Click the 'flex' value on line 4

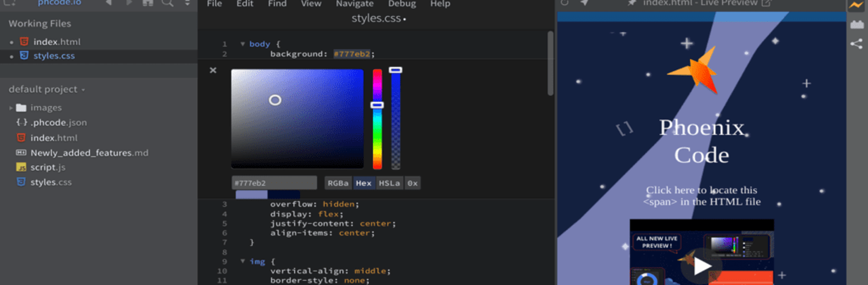click(x=329, y=214)
